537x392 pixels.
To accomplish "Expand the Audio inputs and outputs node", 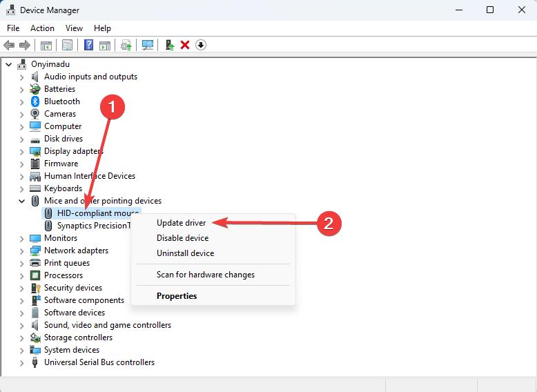I will pos(21,77).
